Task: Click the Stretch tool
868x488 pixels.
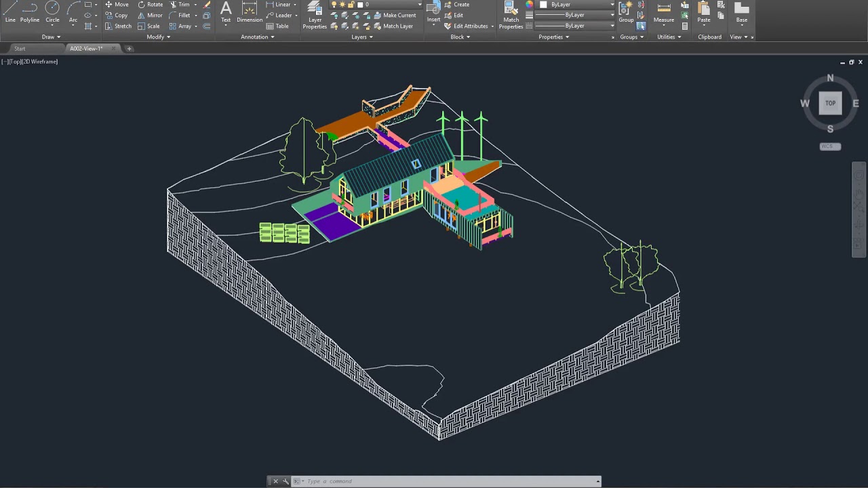Action: (118, 26)
